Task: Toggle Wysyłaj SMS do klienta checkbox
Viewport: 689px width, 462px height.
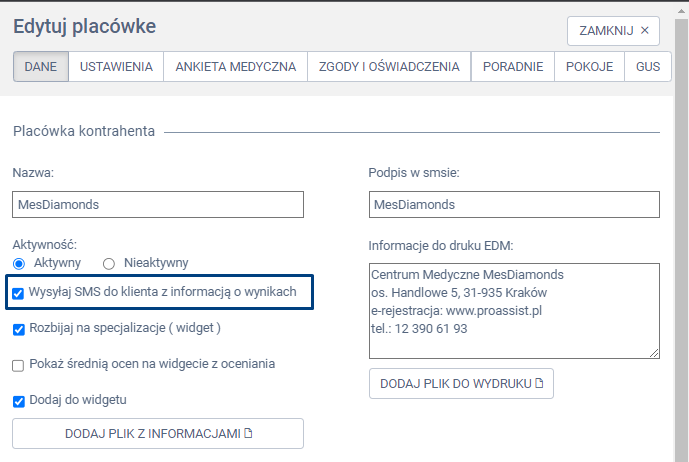Action: coord(19,294)
